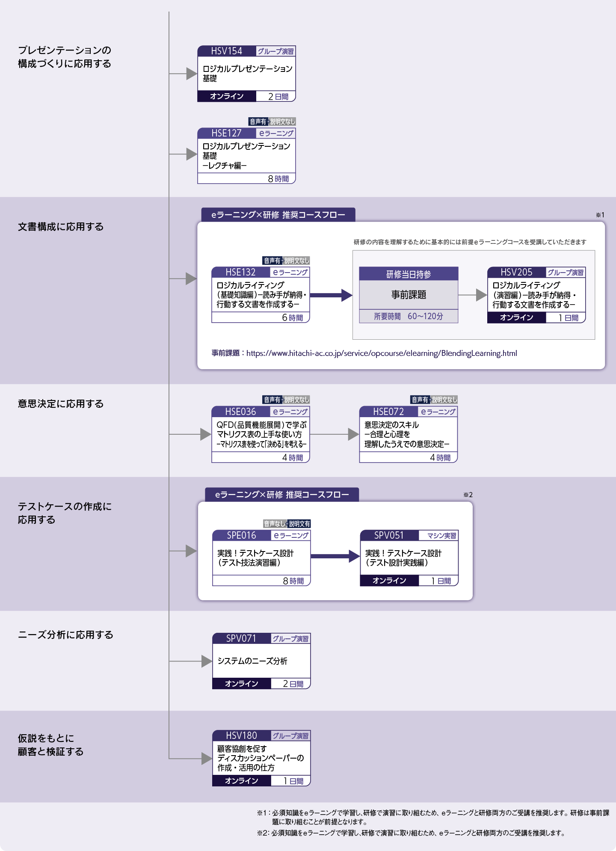The width and height of the screenshot is (616, 851).
Task: Click the グループ演習 tag on HSV205
Action: coord(566,273)
